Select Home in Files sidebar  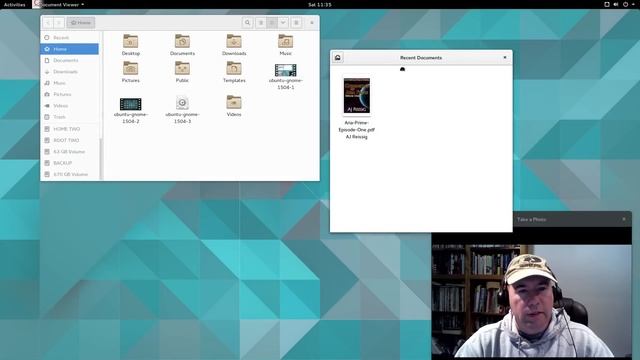tap(69, 49)
